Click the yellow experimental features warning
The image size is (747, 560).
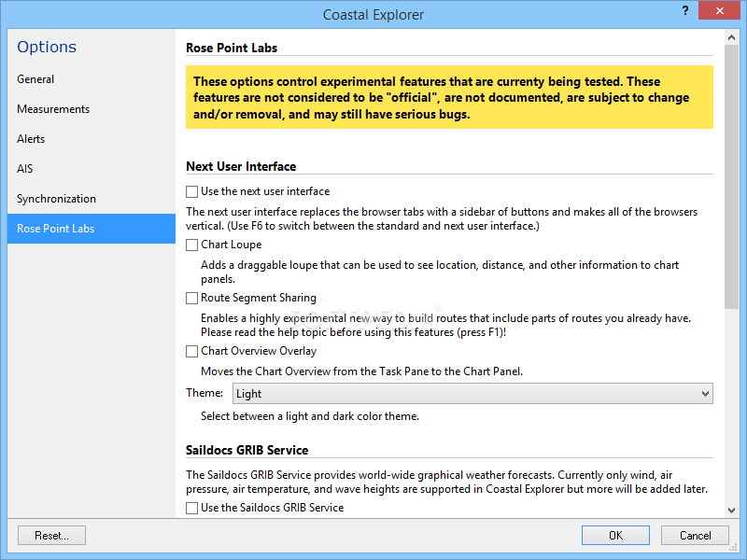point(449,97)
